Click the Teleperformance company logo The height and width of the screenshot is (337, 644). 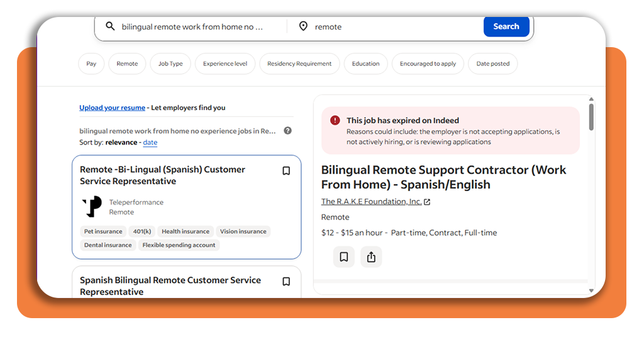[92, 206]
